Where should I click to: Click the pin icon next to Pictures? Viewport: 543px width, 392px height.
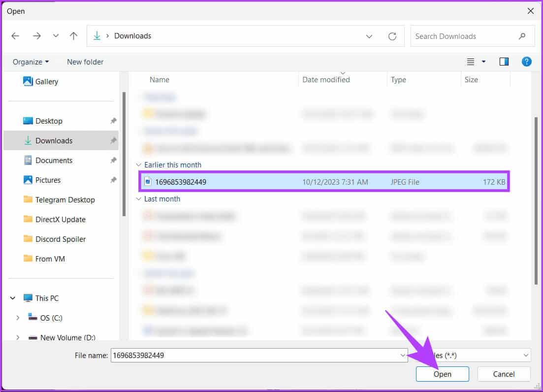pos(113,180)
